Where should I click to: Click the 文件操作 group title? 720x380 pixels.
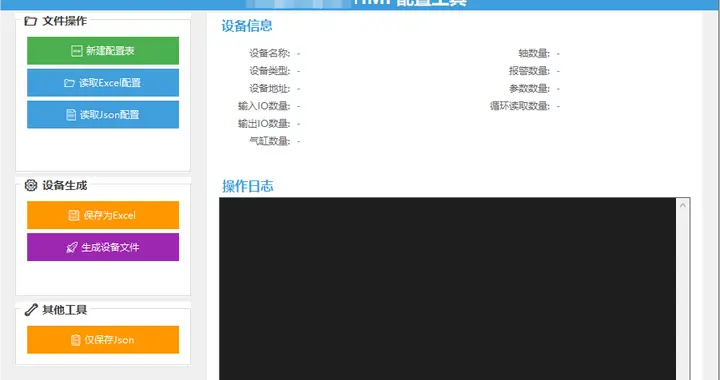pos(64,21)
